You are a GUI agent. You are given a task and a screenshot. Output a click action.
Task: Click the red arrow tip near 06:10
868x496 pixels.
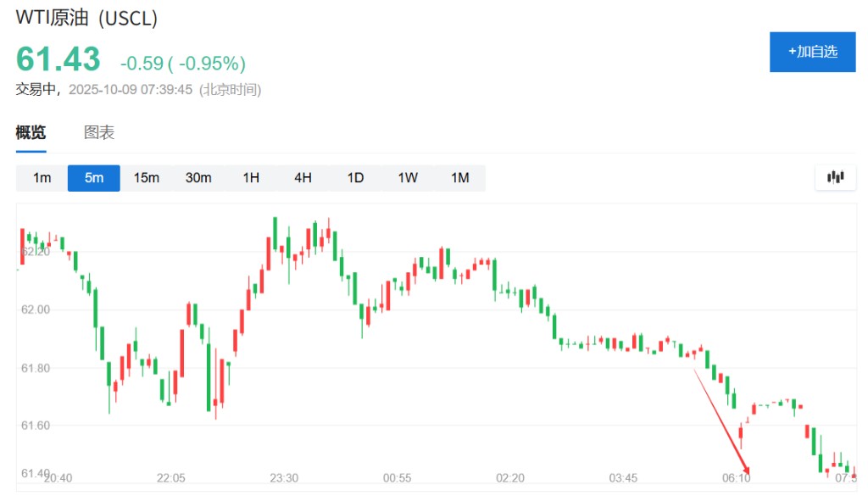click(x=749, y=472)
